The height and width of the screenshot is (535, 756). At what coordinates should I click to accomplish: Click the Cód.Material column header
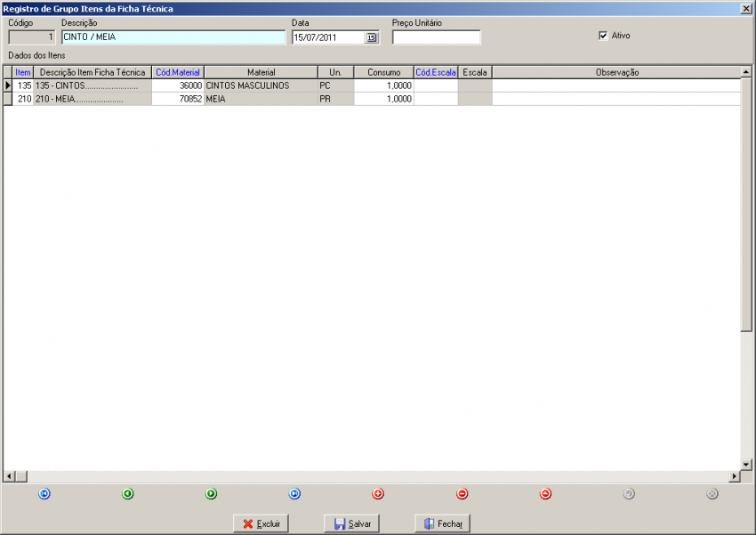(178, 72)
